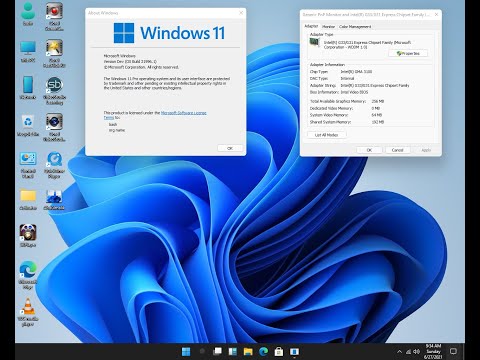Open the Microsoft Software License Terms link
This screenshot has width=480, height=360.
pos(184,113)
